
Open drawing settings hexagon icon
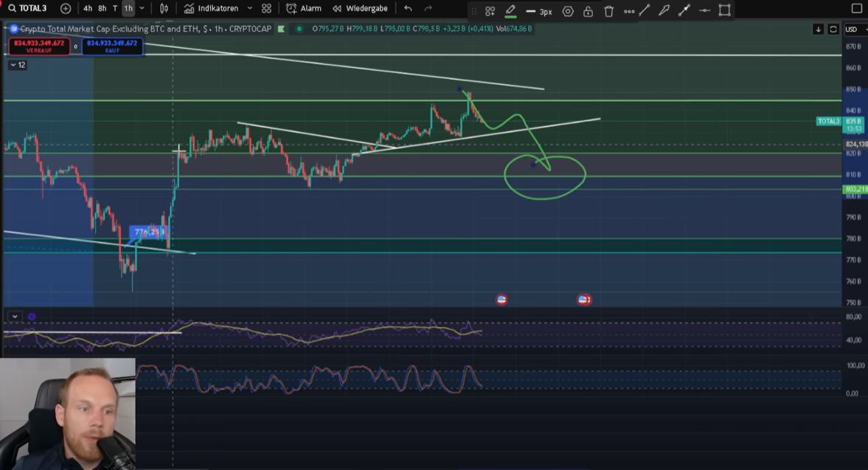point(568,11)
